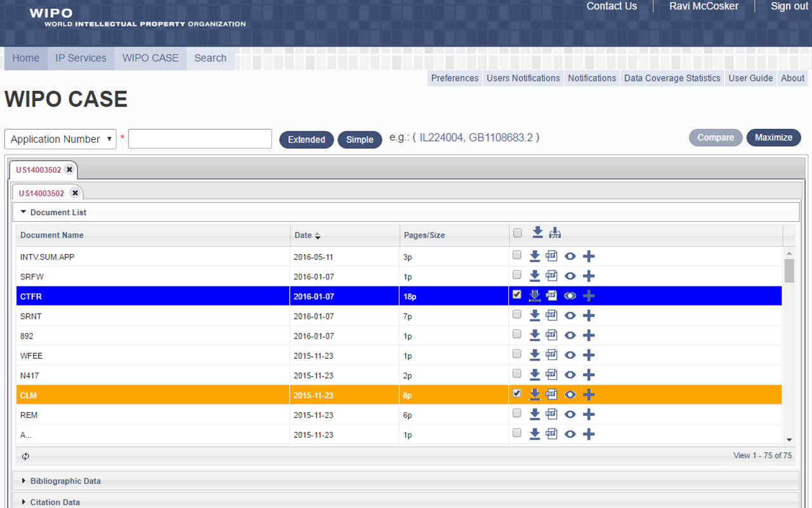The height and width of the screenshot is (508, 812).
Task: Check the REM row checkbox
Action: (x=517, y=413)
